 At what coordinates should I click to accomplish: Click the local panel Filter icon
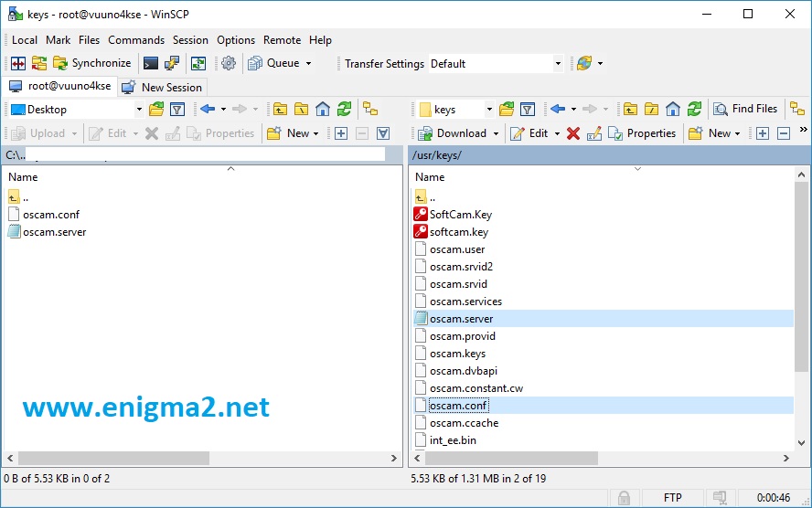(x=177, y=109)
